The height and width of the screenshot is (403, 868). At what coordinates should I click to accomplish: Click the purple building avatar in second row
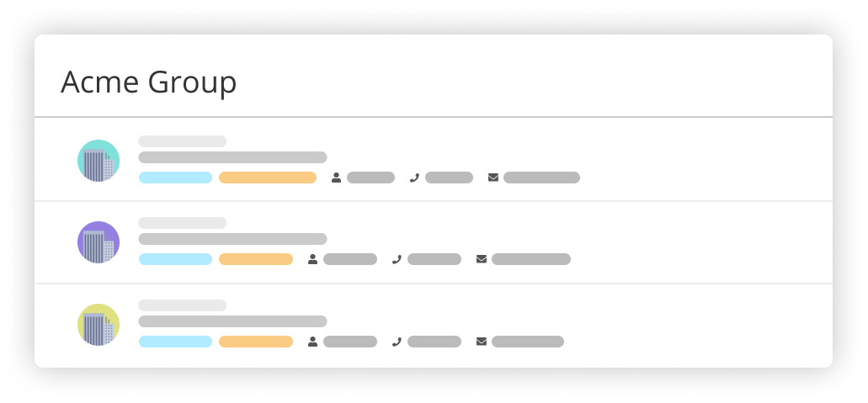[99, 242]
